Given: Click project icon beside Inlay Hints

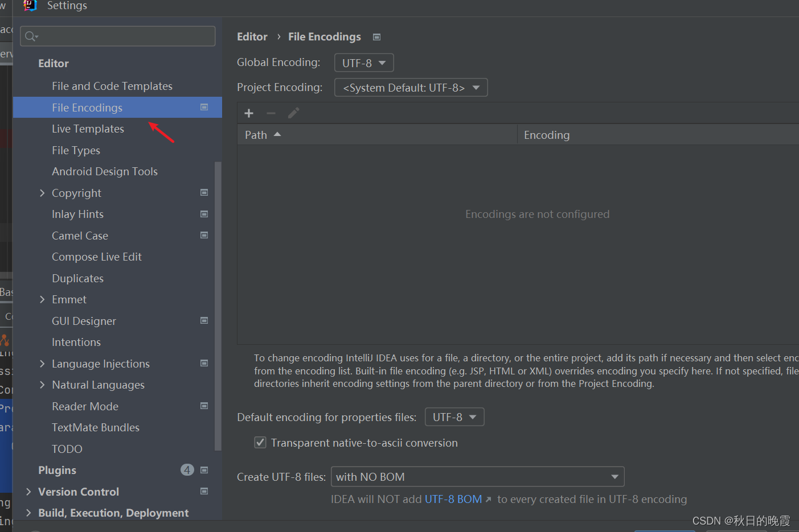Looking at the screenshot, I should pyautogui.click(x=204, y=214).
